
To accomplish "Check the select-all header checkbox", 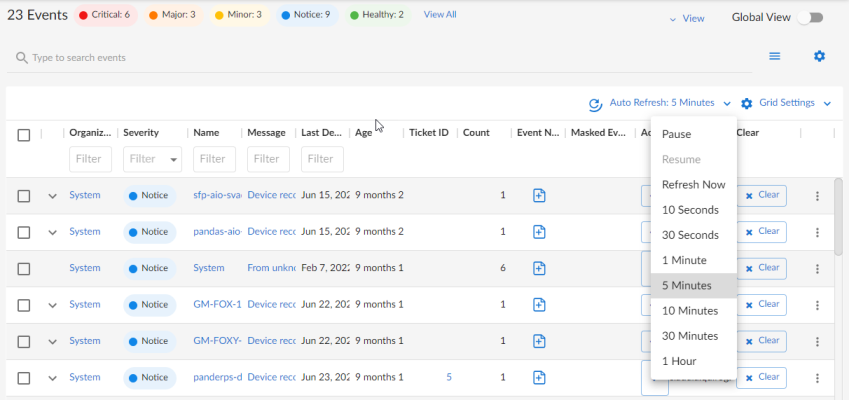I will pos(24,134).
